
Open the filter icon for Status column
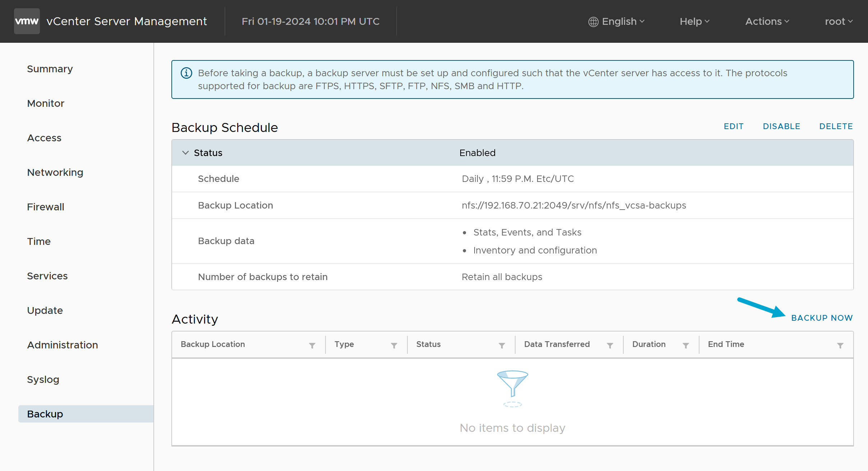pyautogui.click(x=502, y=344)
